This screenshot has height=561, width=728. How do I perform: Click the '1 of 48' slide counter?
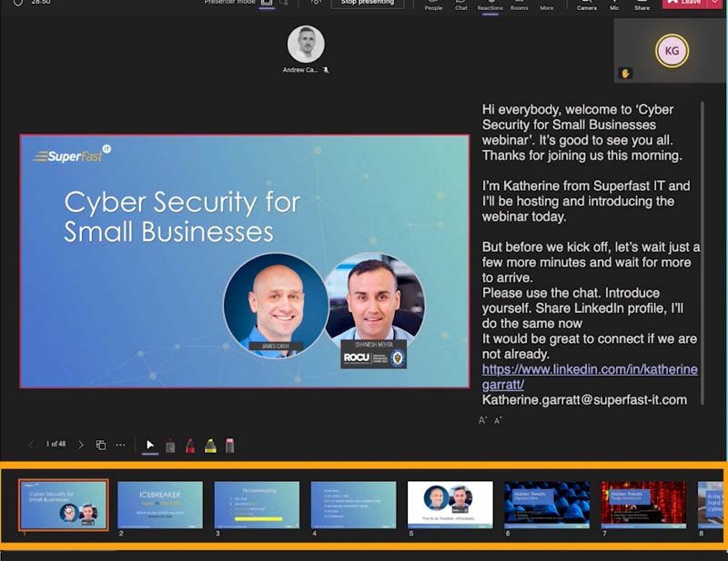click(x=56, y=444)
